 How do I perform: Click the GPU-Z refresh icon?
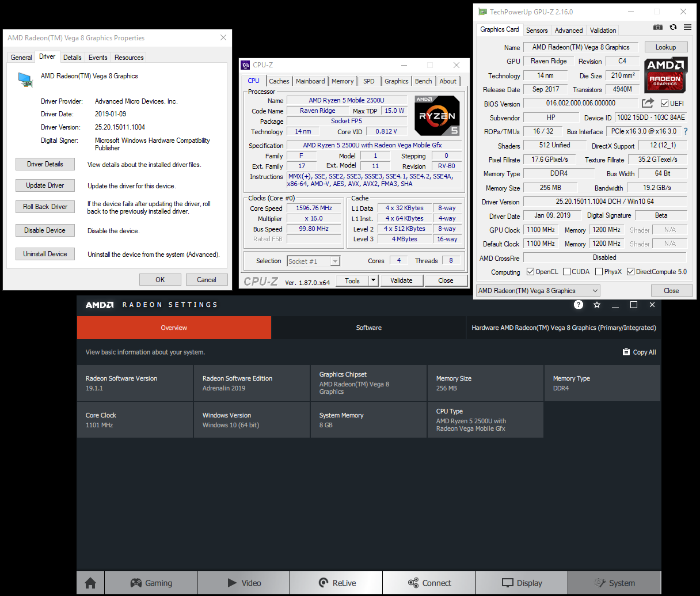point(673,27)
